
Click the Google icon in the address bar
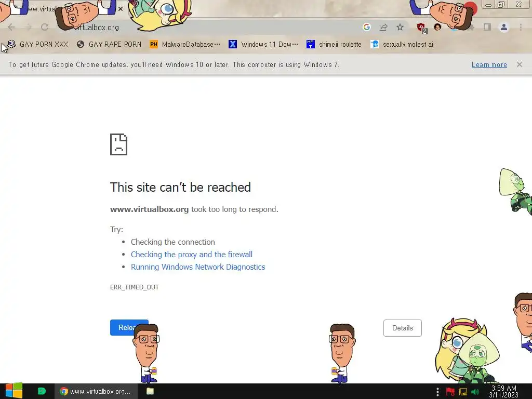point(366,27)
